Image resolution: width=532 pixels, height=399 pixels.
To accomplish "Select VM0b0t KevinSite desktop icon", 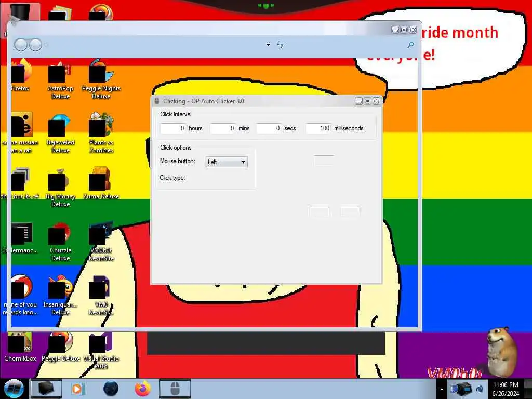I will click(101, 241).
